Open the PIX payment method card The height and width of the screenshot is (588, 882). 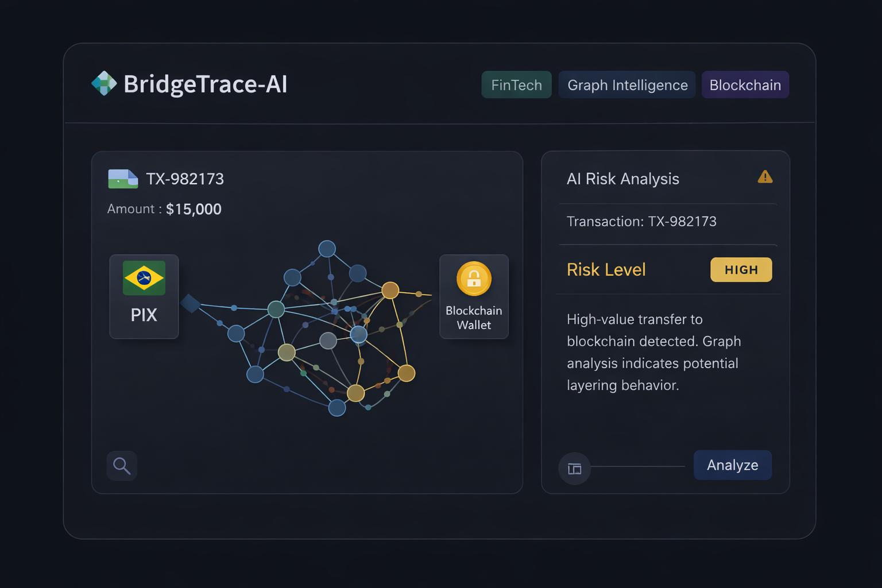point(143,297)
